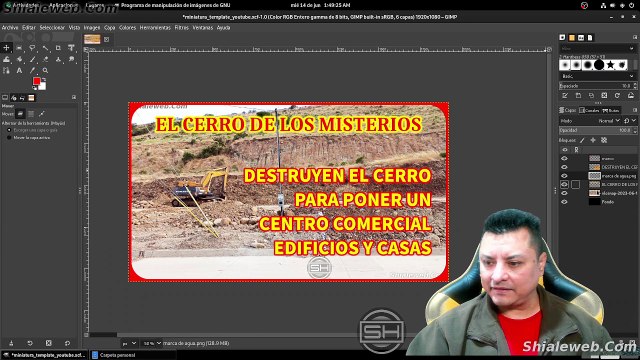This screenshot has height=360, width=640.
Task: Close the open image tab
Action: (x=107, y=39)
